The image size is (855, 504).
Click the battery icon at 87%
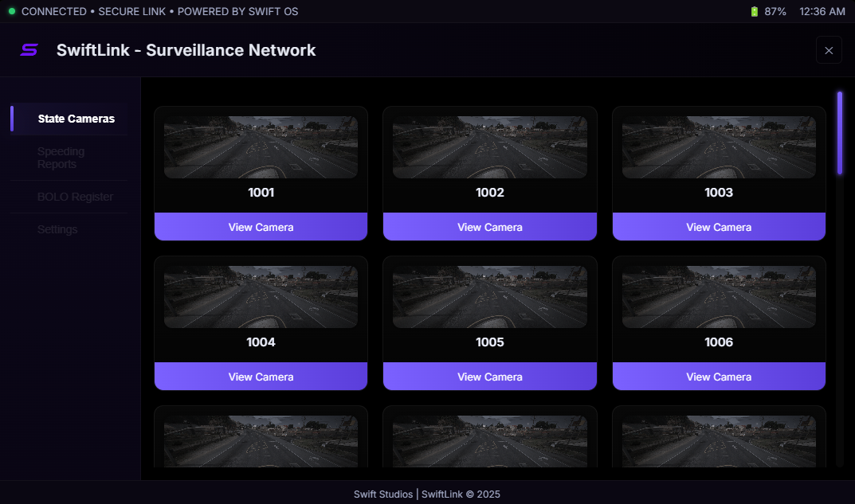pyautogui.click(x=754, y=11)
